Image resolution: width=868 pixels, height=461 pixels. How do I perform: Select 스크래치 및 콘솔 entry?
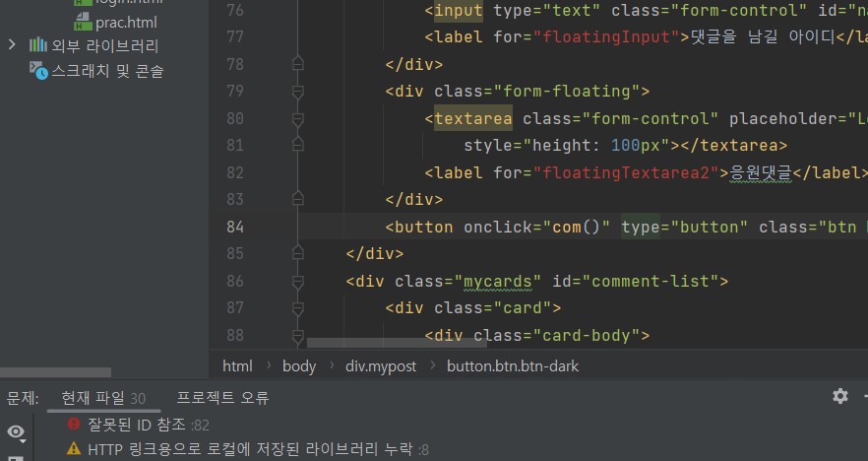tap(107, 71)
